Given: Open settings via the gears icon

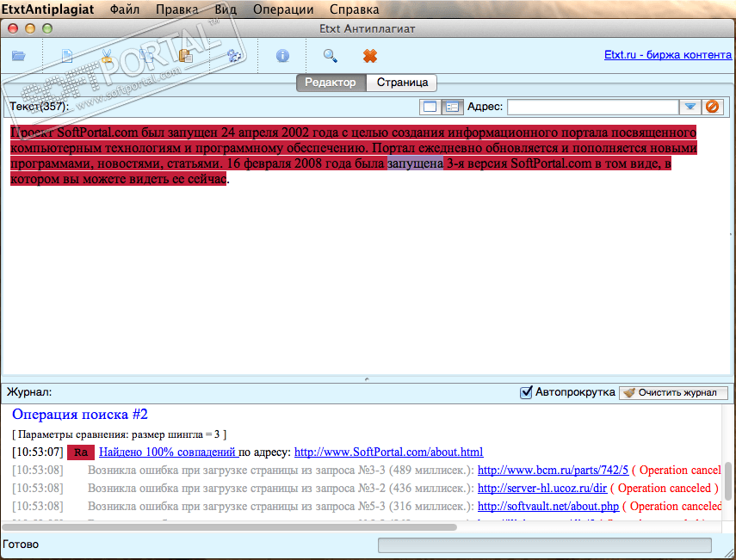Looking at the screenshot, I should pyautogui.click(x=234, y=56).
